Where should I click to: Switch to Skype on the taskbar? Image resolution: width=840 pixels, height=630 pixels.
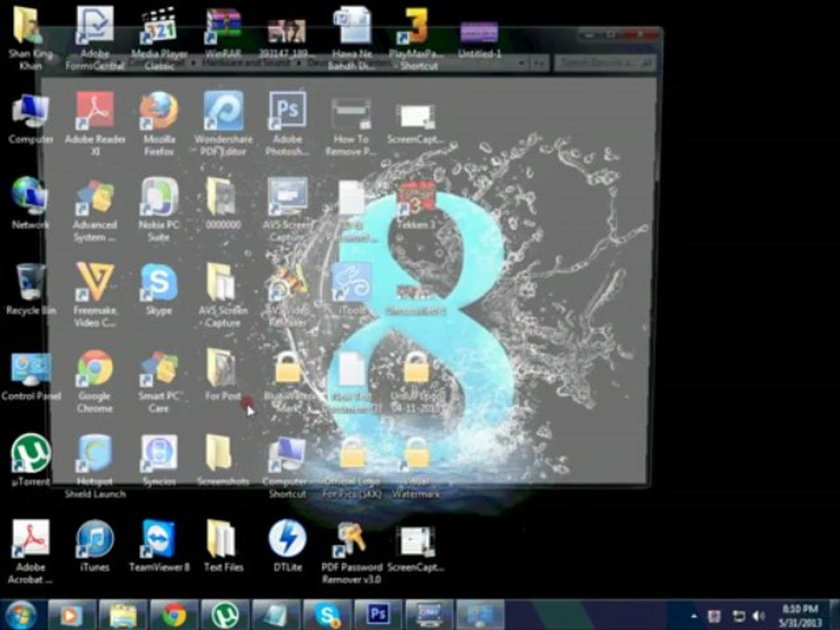click(x=326, y=615)
